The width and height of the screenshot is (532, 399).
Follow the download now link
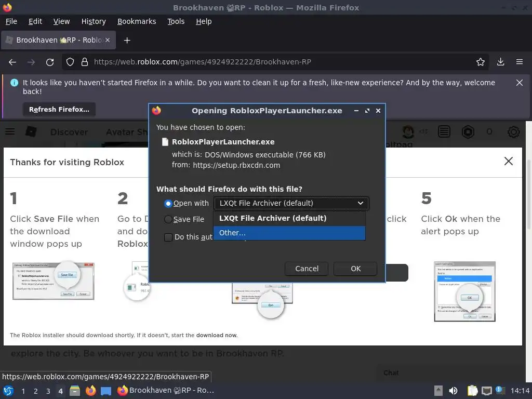click(x=217, y=335)
